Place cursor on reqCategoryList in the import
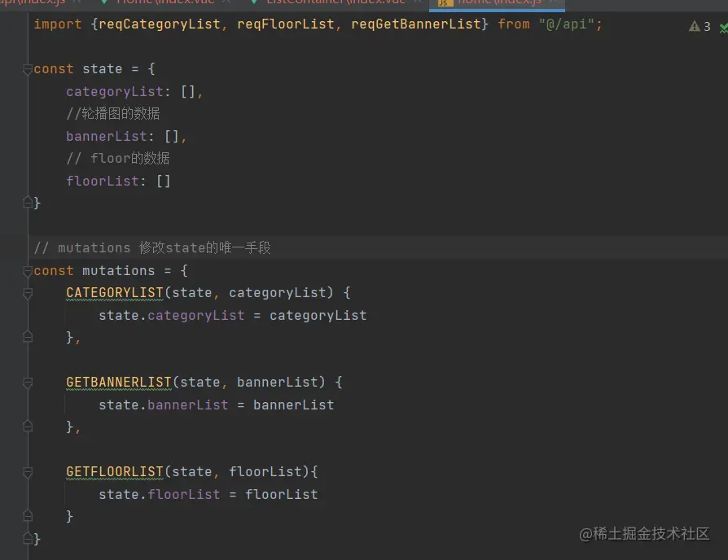 coord(160,24)
